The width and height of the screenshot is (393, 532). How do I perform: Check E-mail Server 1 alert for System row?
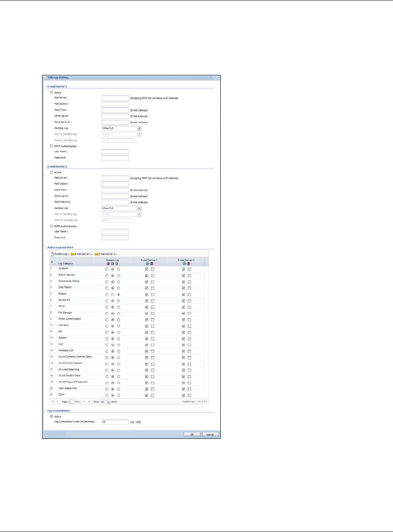(152, 339)
